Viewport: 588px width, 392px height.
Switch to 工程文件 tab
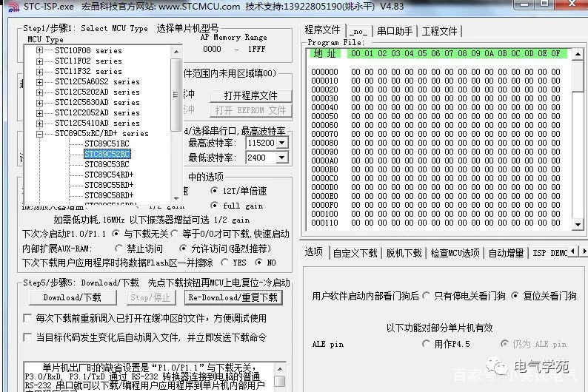[440, 31]
